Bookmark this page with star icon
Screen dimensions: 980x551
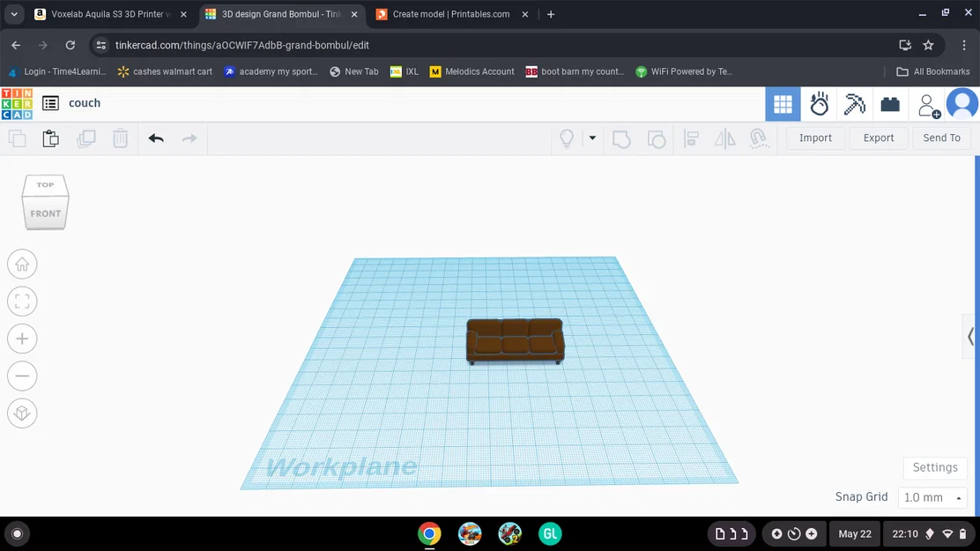(928, 45)
